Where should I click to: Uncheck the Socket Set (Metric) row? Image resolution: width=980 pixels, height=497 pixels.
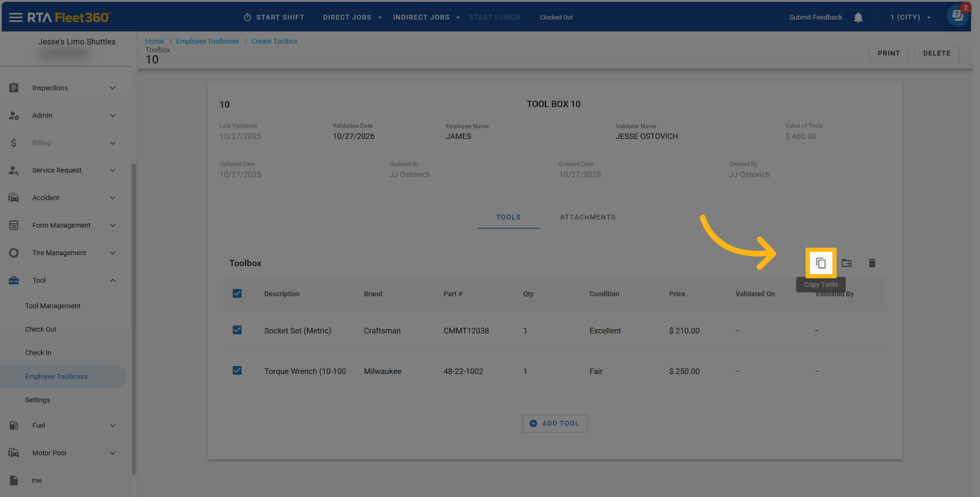[x=237, y=330]
